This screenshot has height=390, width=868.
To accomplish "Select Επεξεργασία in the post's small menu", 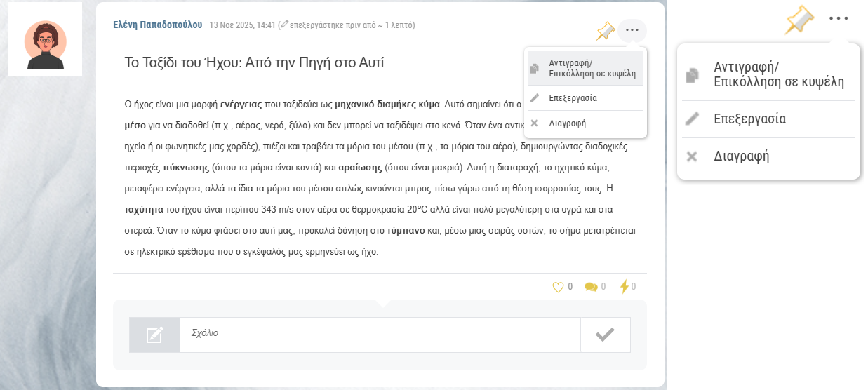I will point(585,98).
